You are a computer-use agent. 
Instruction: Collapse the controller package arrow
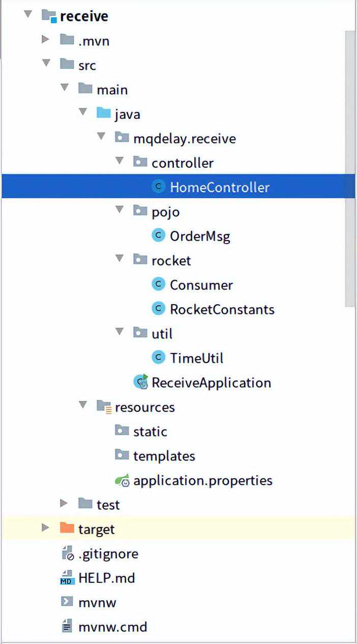[120, 162]
